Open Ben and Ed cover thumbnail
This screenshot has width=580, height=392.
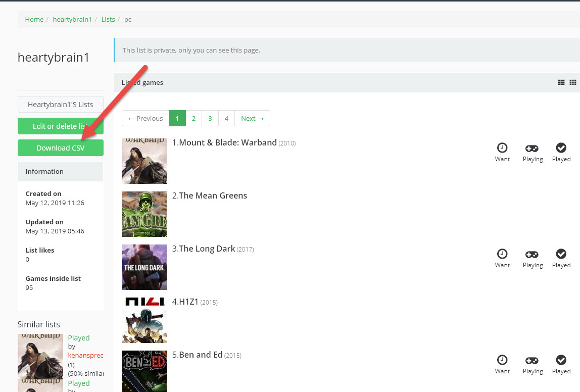144,371
